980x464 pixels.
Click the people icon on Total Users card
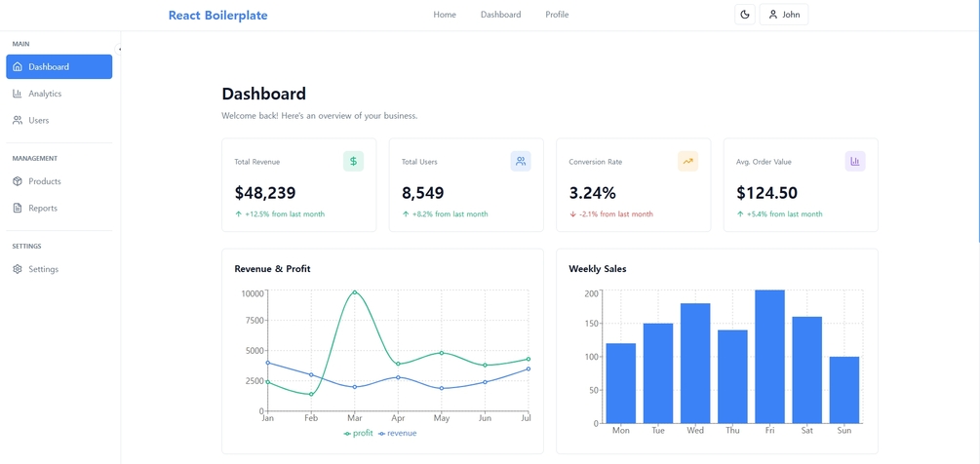(521, 161)
